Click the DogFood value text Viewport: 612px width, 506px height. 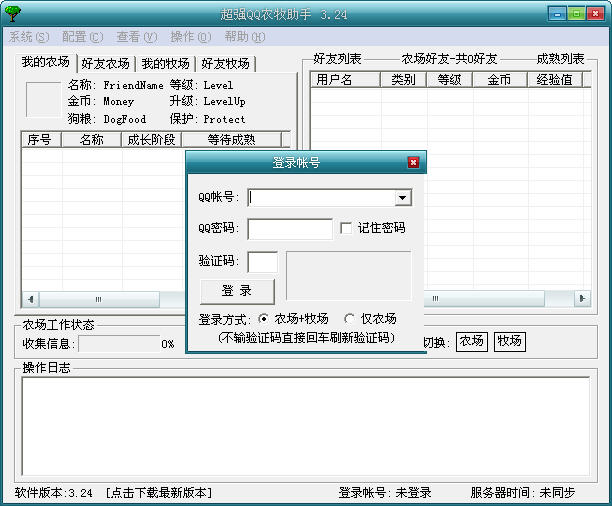(125, 119)
